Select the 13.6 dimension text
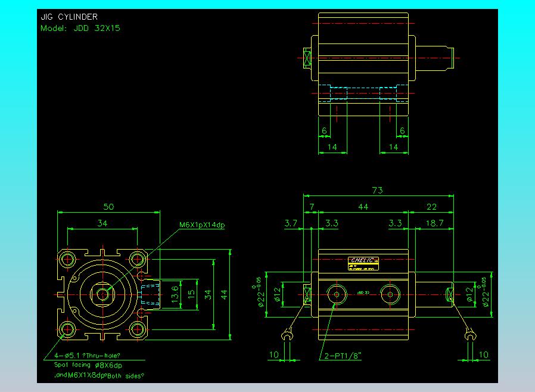 tap(174, 294)
